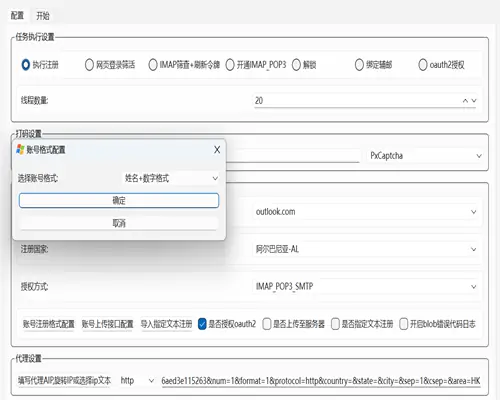
Task: Open the 阿尔巴尼亚-AL country dropdown
Action: 366,249
